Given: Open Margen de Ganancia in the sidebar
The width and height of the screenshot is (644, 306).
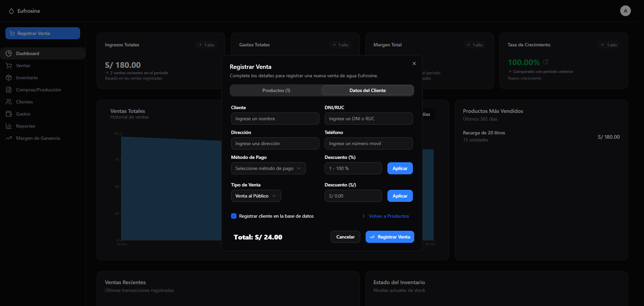Looking at the screenshot, I should pos(43,138).
